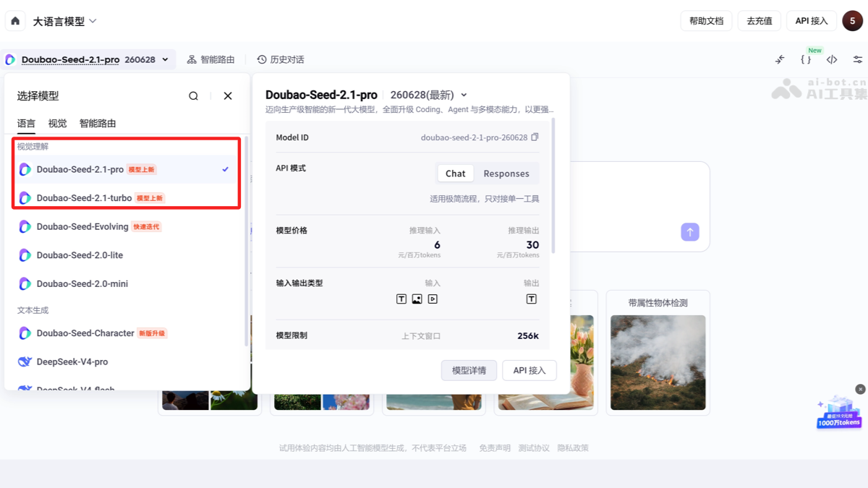The image size is (868, 488).
Task: Open the 隐私政策 link
Action: click(573, 448)
